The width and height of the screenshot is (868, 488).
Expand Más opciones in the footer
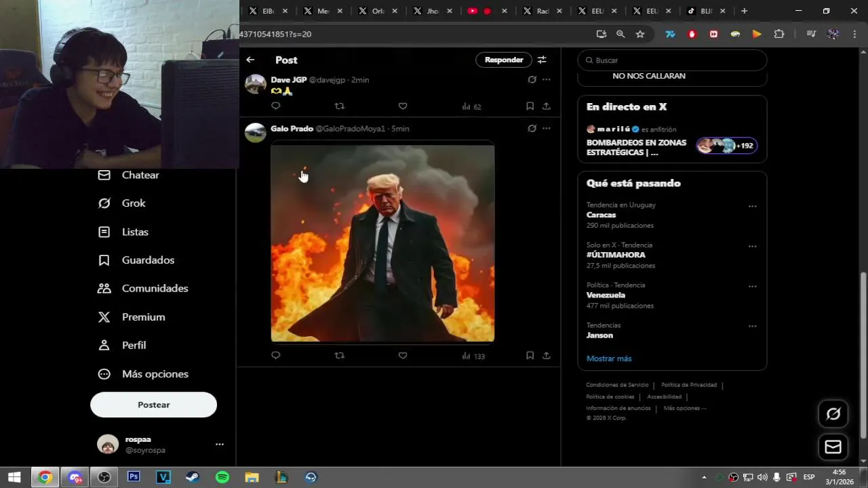click(x=685, y=408)
